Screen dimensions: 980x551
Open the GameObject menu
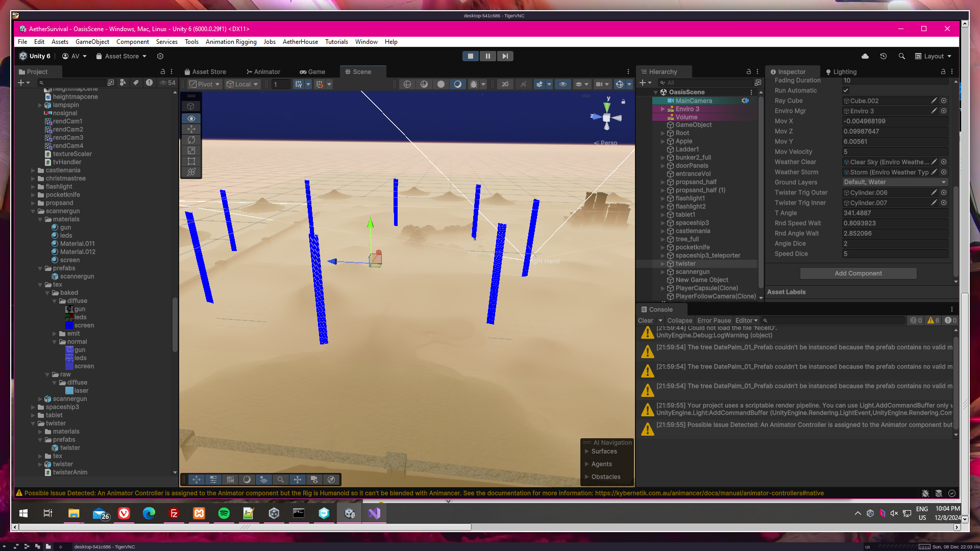coord(92,42)
